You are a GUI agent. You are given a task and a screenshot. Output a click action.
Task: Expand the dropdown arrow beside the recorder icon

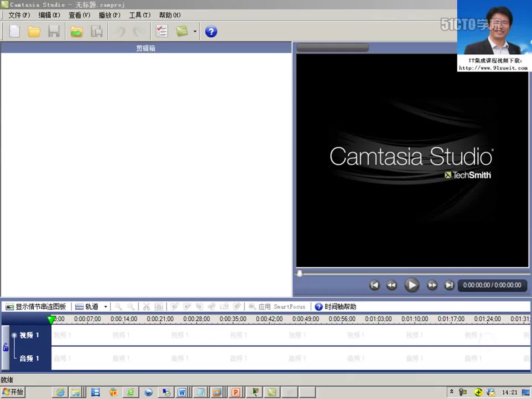pyautogui.click(x=195, y=31)
